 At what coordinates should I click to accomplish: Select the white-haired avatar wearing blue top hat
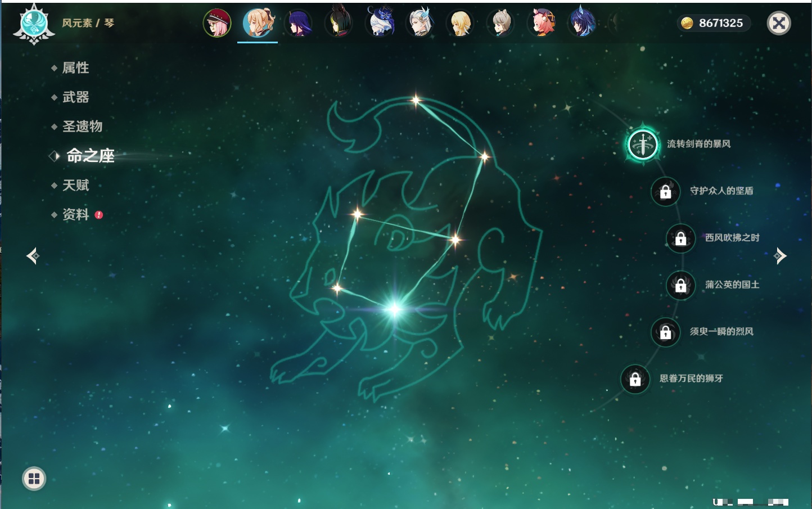tap(379, 23)
